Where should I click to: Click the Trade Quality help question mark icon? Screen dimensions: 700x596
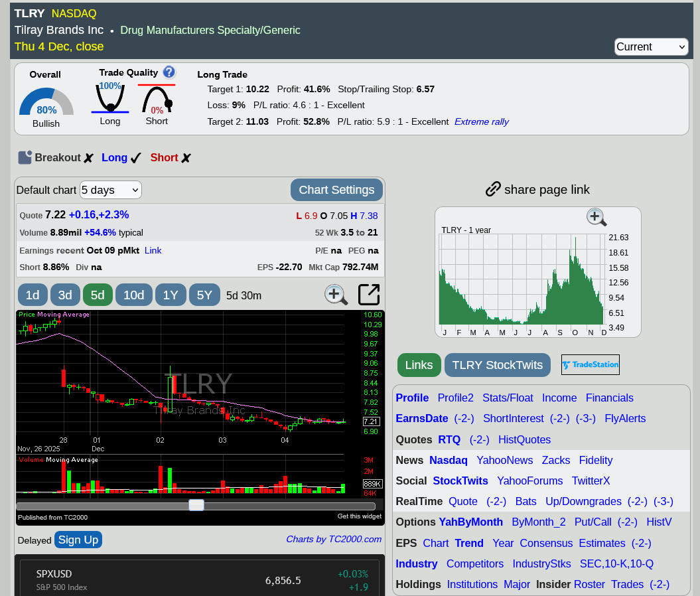pyautogui.click(x=169, y=72)
